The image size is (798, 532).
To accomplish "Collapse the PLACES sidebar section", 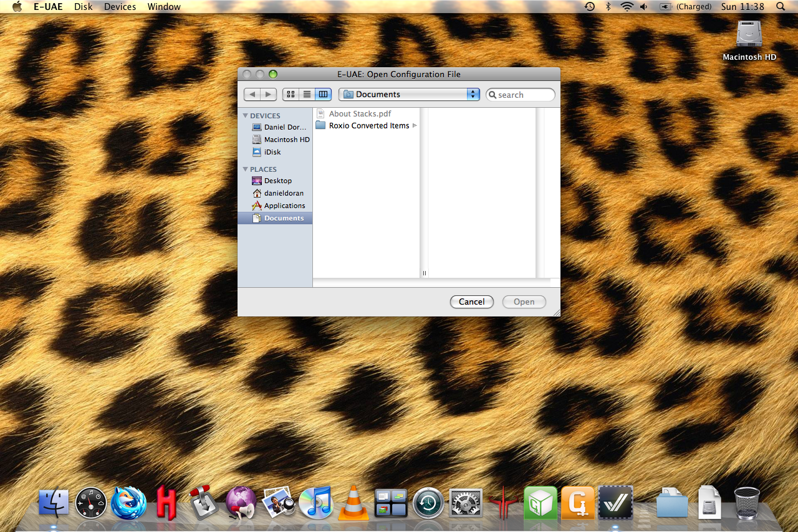I will [246, 169].
